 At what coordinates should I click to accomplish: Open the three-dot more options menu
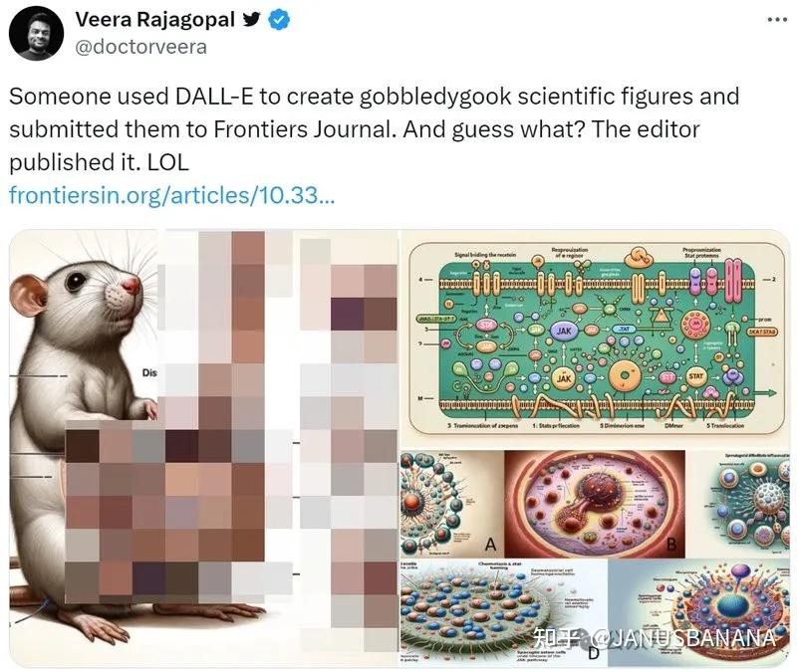tap(777, 20)
